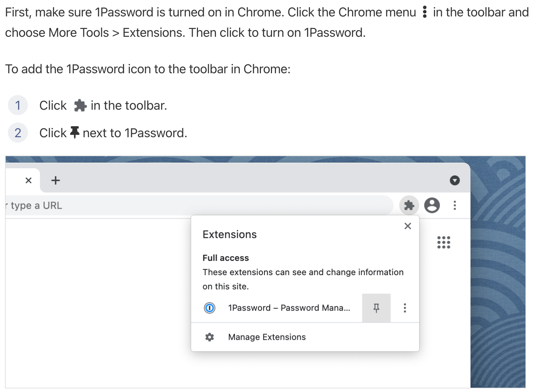Select Manage Extensions in the popup
This screenshot has height=392, width=534.
pos(267,337)
